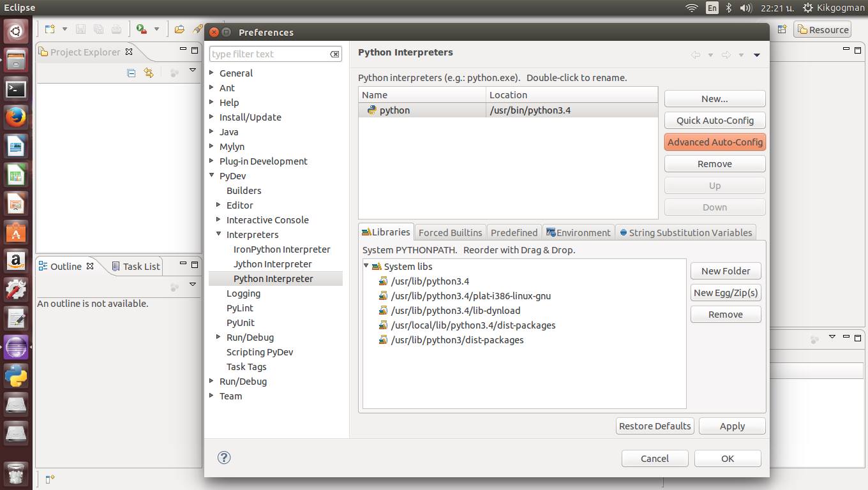868x490 pixels.
Task: Launch the Python icon in the dock
Action: 16,376
